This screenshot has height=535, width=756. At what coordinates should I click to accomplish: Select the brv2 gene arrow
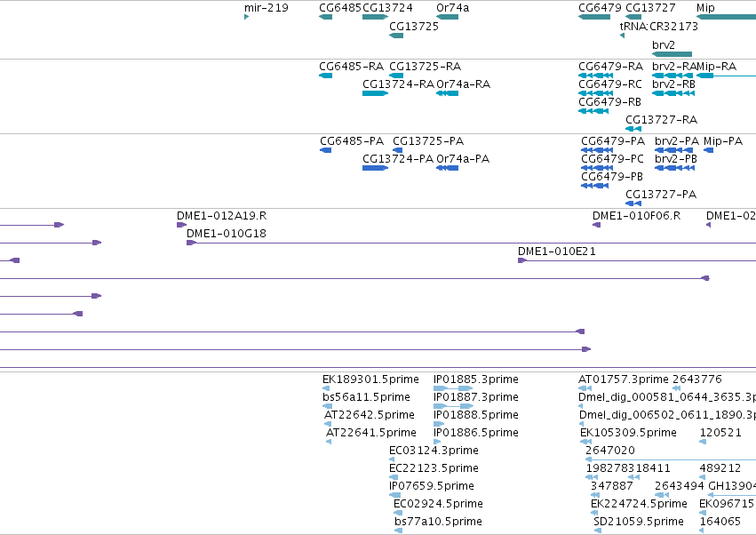[672, 54]
